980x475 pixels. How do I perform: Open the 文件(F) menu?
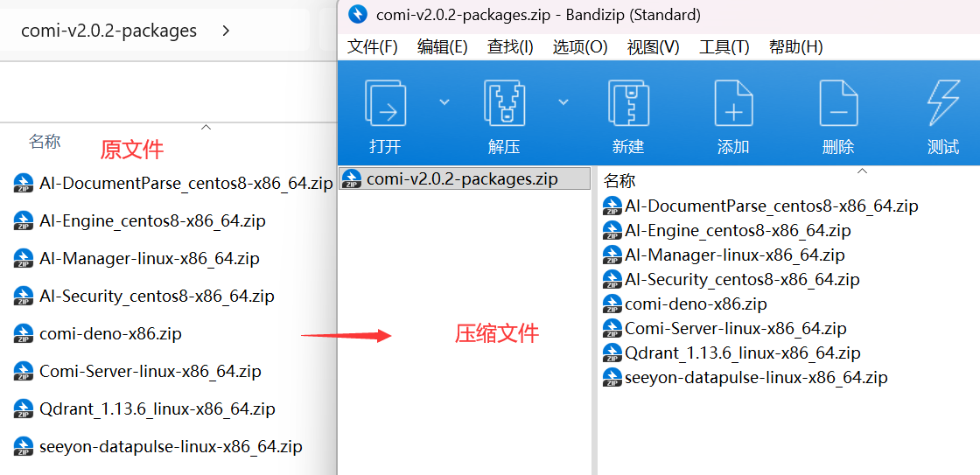point(373,47)
